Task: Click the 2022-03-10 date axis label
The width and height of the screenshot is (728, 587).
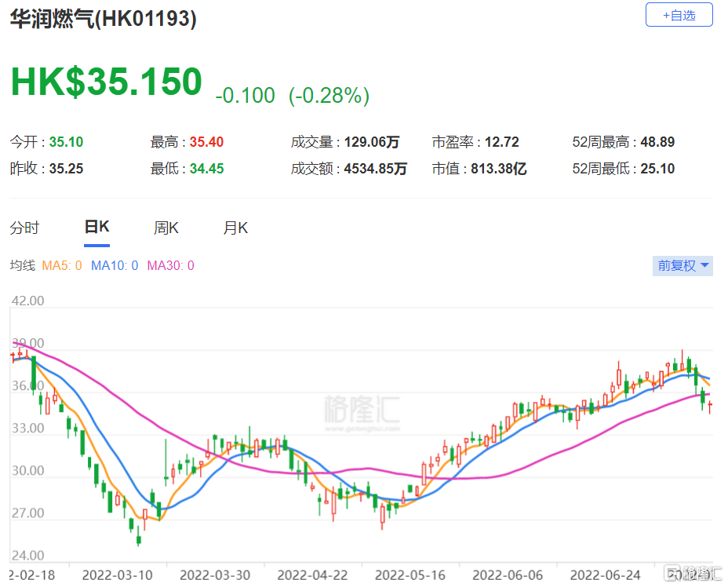Action: 118,575
